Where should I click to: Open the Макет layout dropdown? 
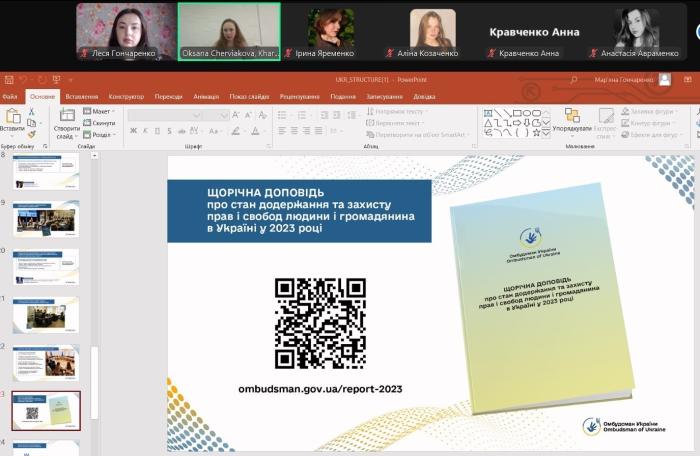100,111
